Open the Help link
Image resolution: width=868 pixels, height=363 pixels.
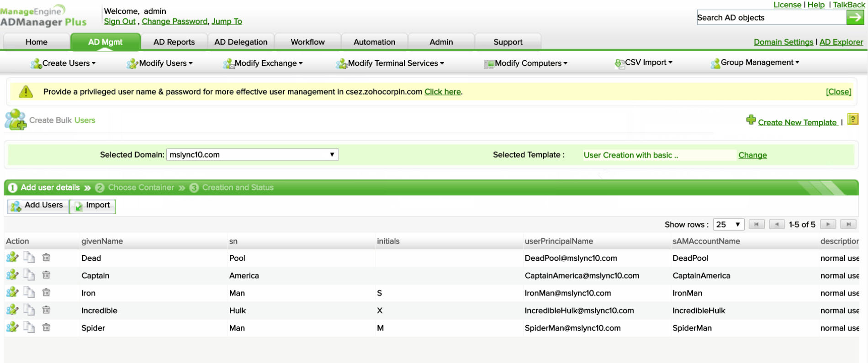[816, 5]
